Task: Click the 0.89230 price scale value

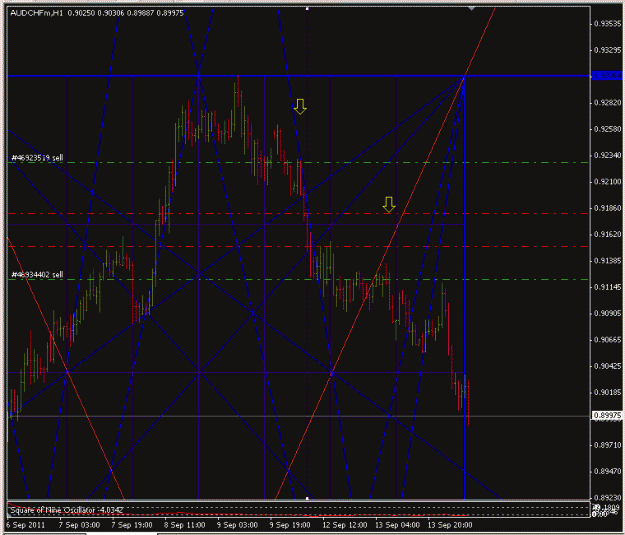Action: pyautogui.click(x=607, y=498)
